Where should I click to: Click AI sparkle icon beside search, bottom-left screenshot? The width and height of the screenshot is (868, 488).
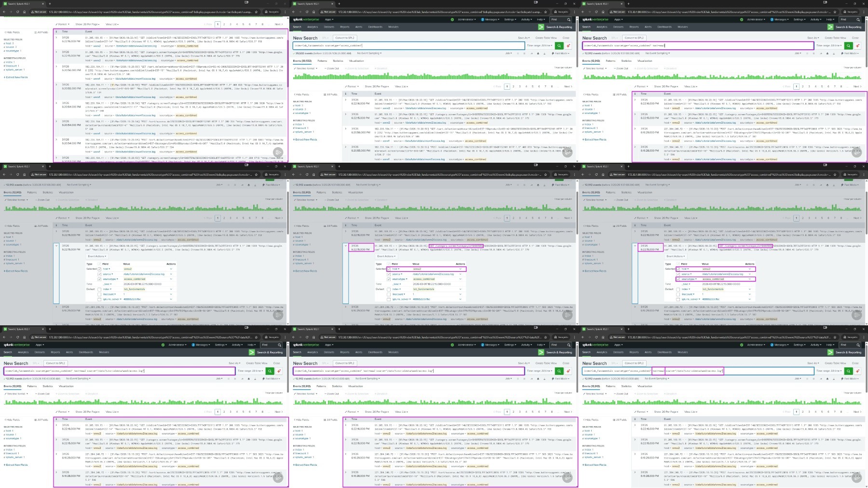[x=279, y=371]
